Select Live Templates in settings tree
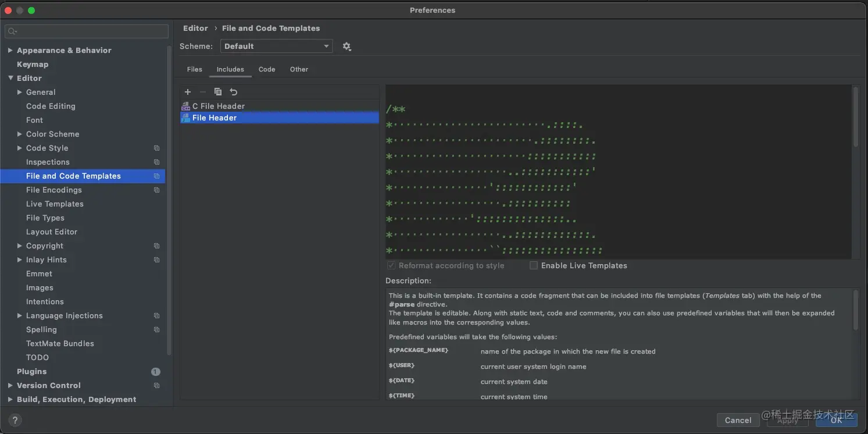 [x=55, y=204]
